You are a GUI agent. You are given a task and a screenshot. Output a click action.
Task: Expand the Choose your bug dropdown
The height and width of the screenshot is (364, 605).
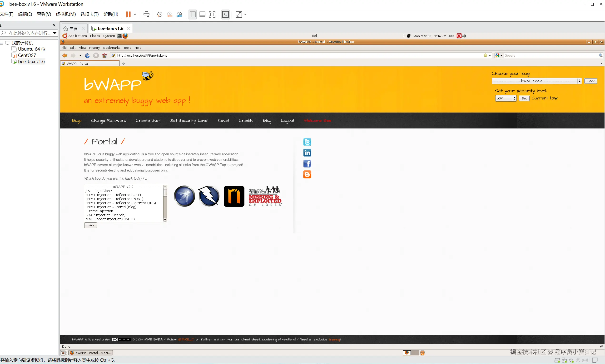pyautogui.click(x=536, y=81)
